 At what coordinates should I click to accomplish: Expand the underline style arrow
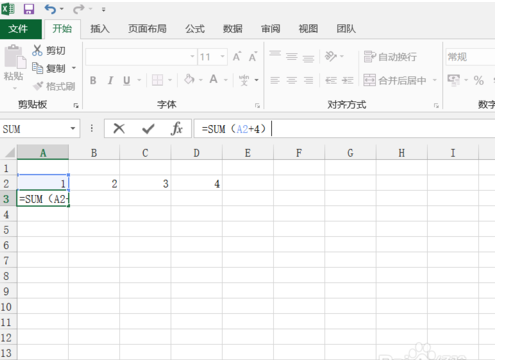pyautogui.click(x=139, y=80)
